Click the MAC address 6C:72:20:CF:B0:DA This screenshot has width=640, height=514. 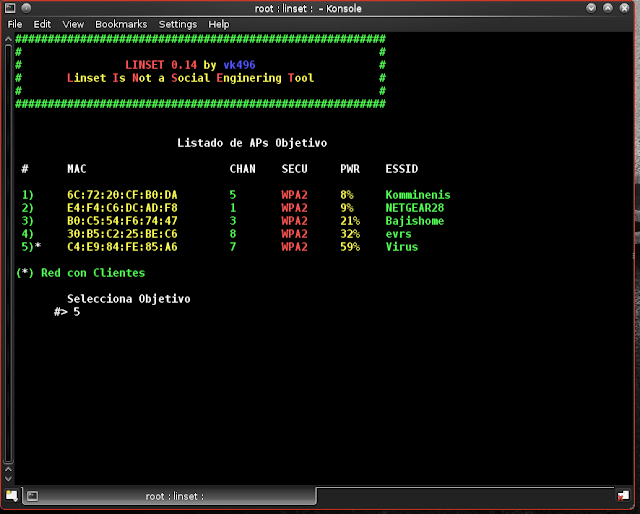tap(122, 195)
